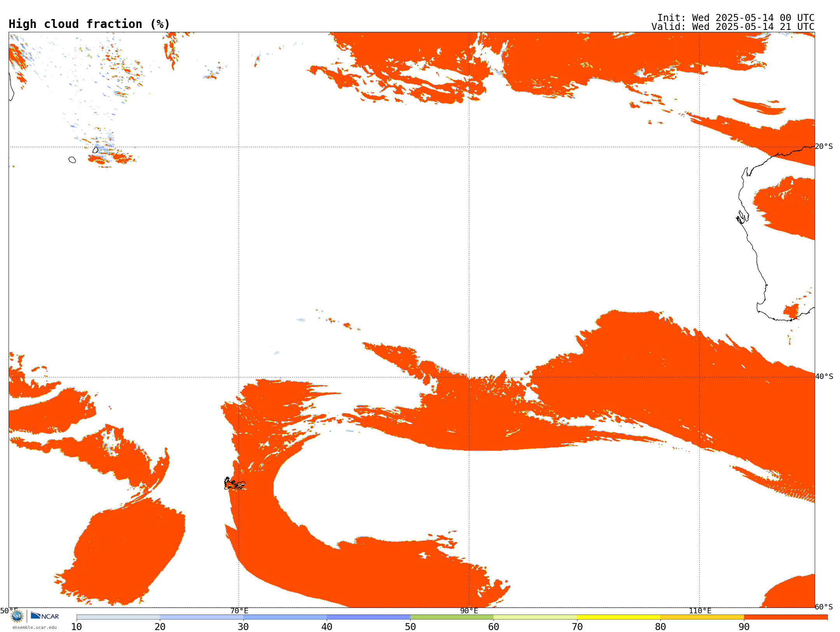This screenshot has height=632, width=840.
Task: Click the above-90 orange-red colorbar segment
Action: pos(786,617)
